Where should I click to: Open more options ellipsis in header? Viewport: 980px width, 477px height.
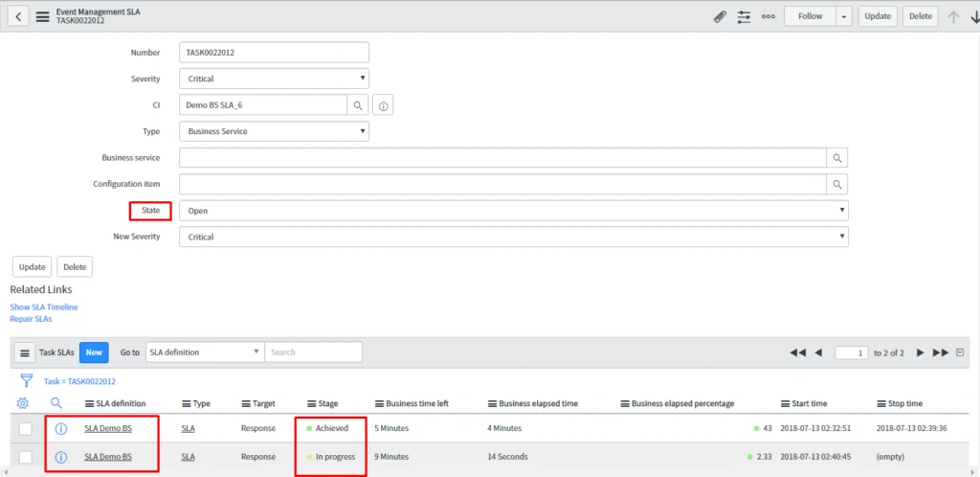(x=768, y=16)
